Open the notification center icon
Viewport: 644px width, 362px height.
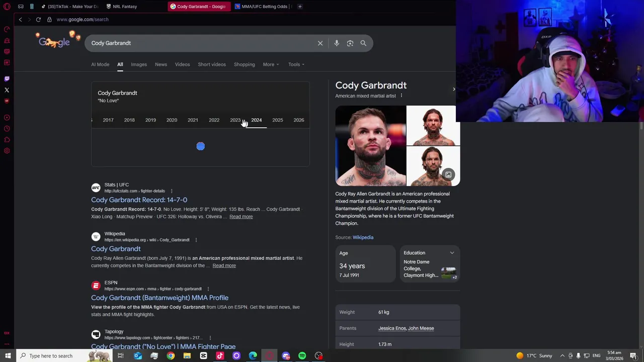[633, 356]
